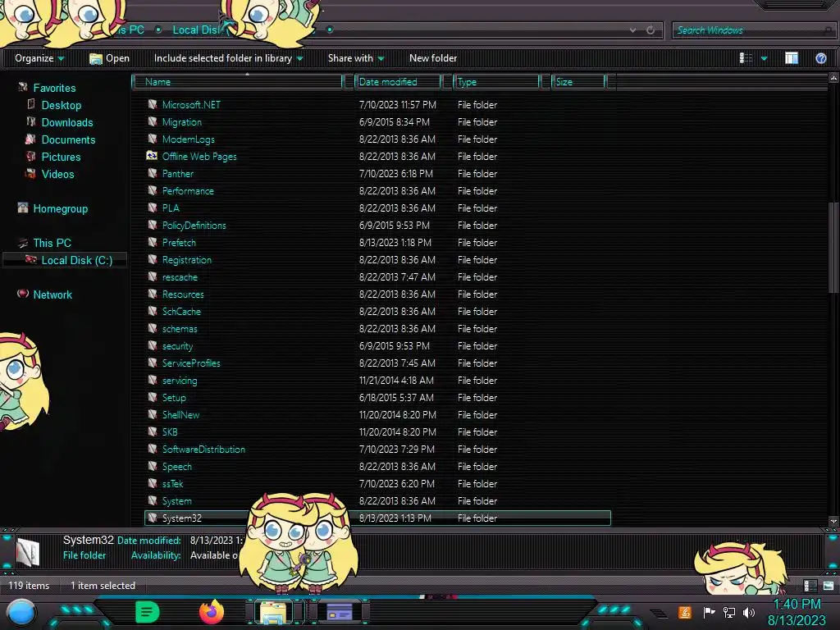The image size is (840, 630).
Task: Sort by Date modified column
Action: pos(398,82)
